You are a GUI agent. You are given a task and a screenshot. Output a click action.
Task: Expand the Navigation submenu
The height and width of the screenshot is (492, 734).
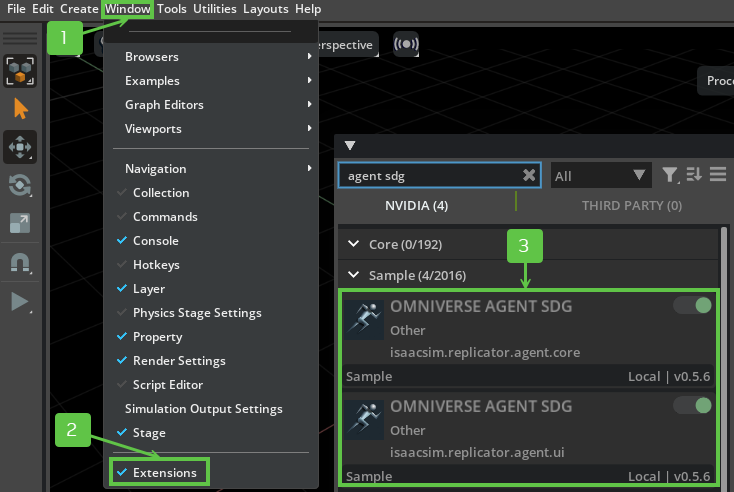click(x=211, y=169)
